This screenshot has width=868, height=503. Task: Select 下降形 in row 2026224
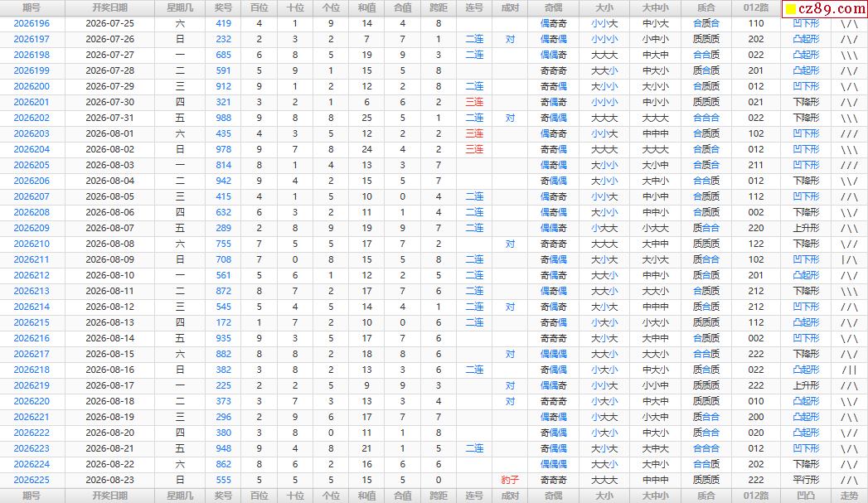point(806,464)
